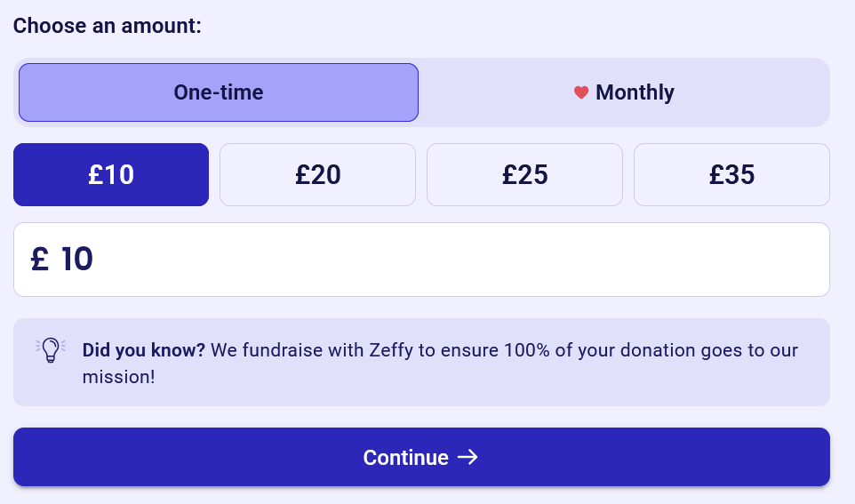Click the arrow icon on Continue
Viewport: 855px width, 504px height.
pyautogui.click(x=467, y=457)
